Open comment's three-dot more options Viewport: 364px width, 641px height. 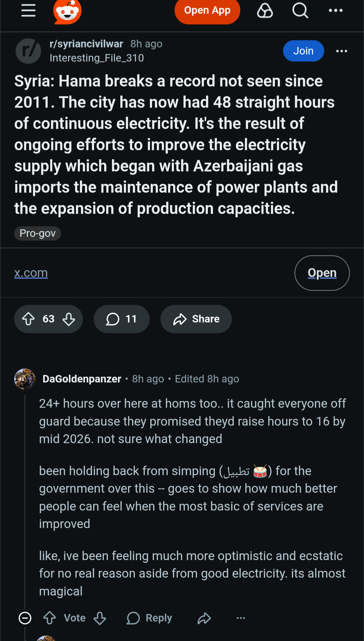(x=241, y=618)
